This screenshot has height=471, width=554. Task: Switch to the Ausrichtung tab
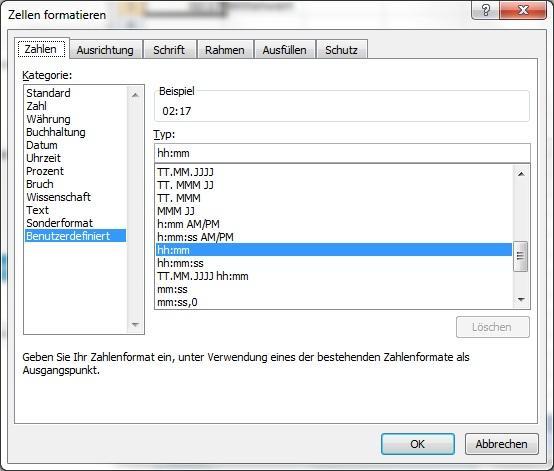[105, 50]
